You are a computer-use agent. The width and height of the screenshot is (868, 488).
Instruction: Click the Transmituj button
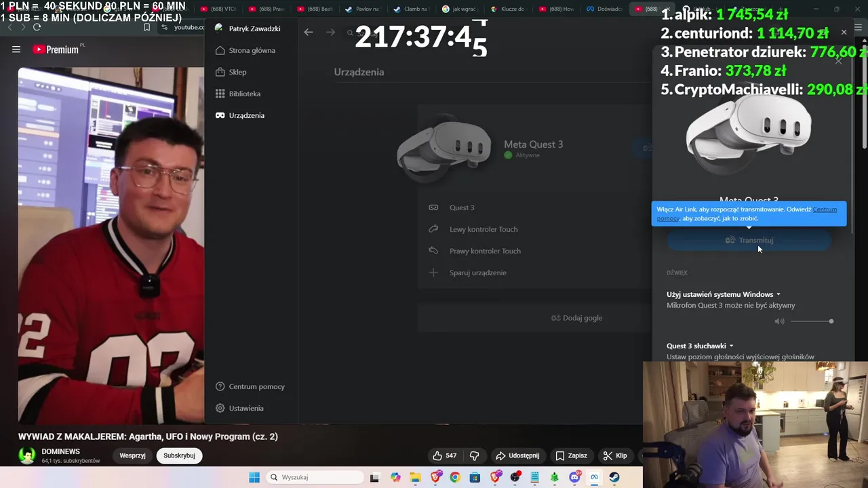pos(749,240)
